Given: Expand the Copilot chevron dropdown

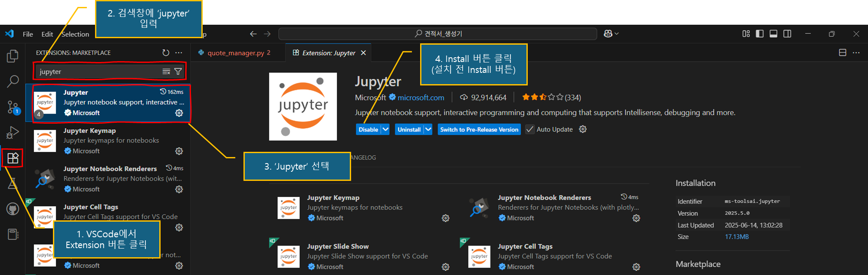Looking at the screenshot, I should coord(617,34).
